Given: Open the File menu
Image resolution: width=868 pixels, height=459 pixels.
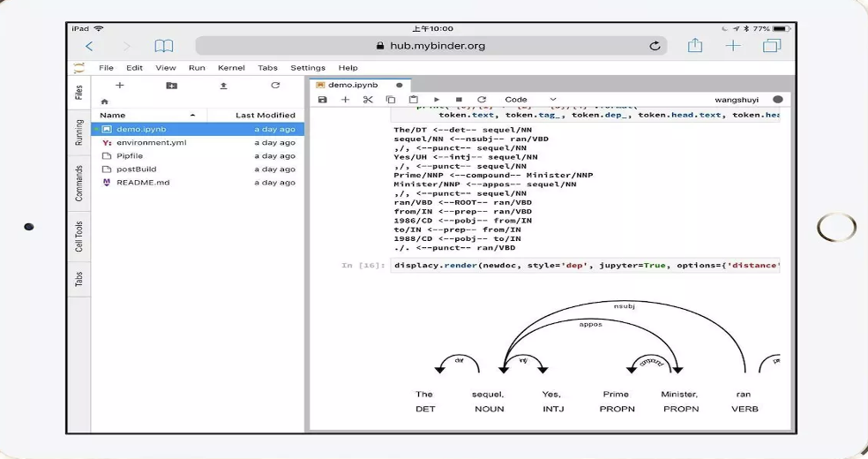Looking at the screenshot, I should pos(106,68).
